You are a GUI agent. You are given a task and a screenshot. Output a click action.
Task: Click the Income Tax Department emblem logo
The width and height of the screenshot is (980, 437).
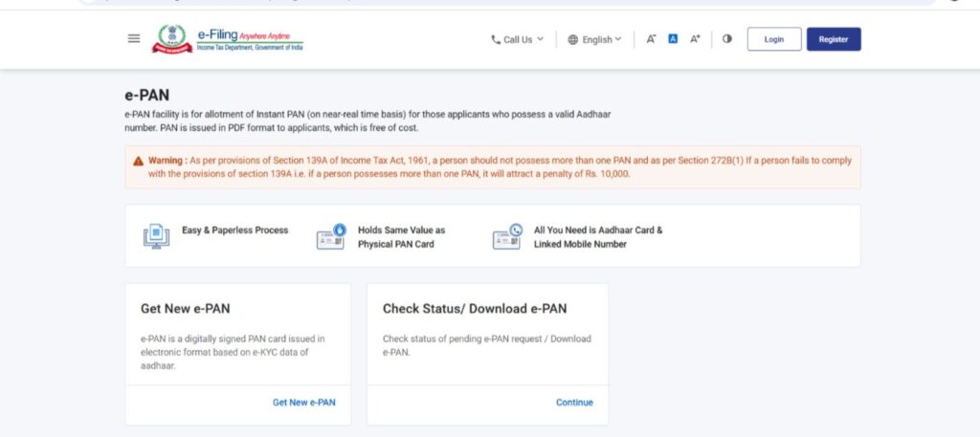pos(173,39)
